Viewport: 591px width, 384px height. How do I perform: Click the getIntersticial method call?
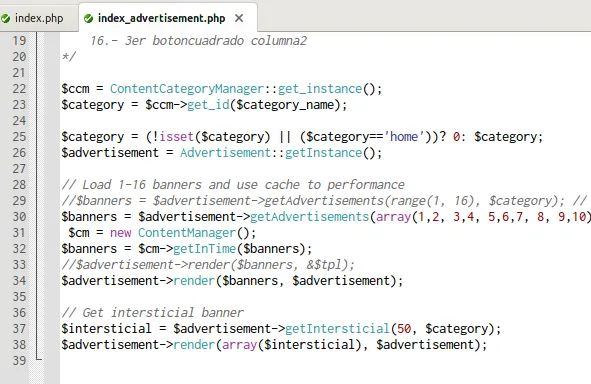pos(337,329)
